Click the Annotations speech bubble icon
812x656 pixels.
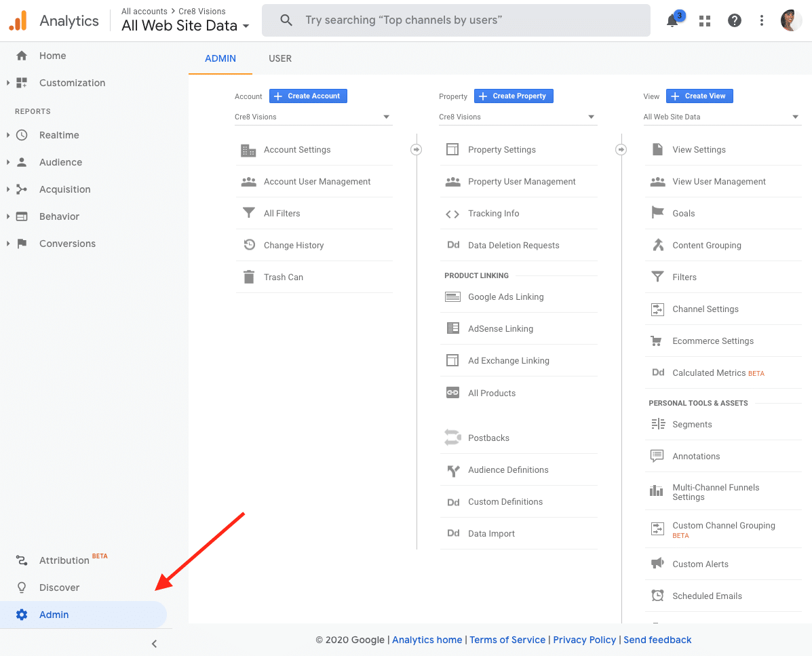coord(657,456)
